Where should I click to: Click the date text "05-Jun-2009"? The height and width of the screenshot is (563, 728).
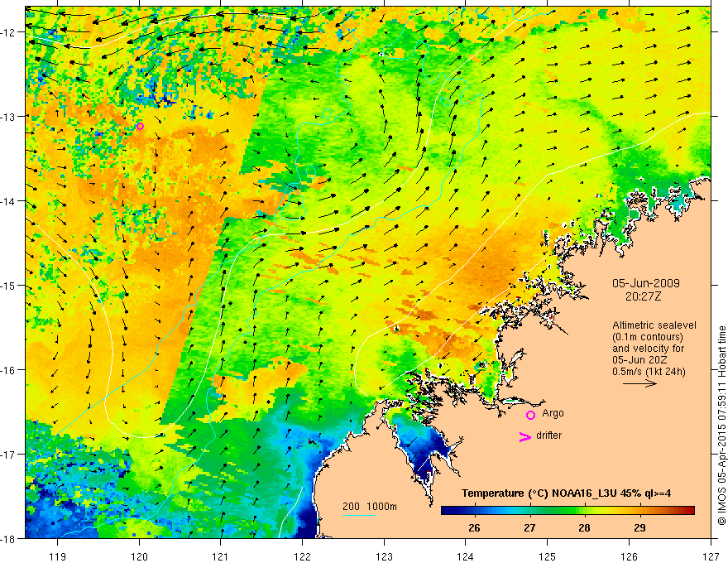(646, 283)
